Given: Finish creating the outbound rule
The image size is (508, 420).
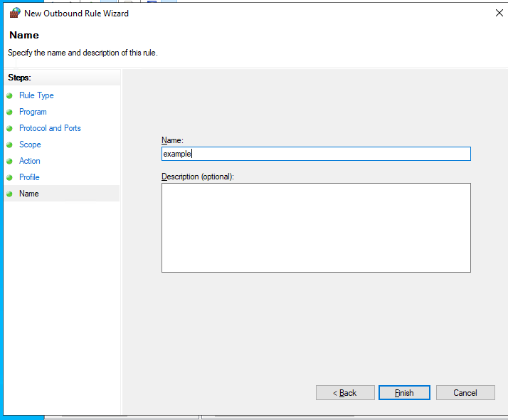Looking at the screenshot, I should tap(404, 392).
